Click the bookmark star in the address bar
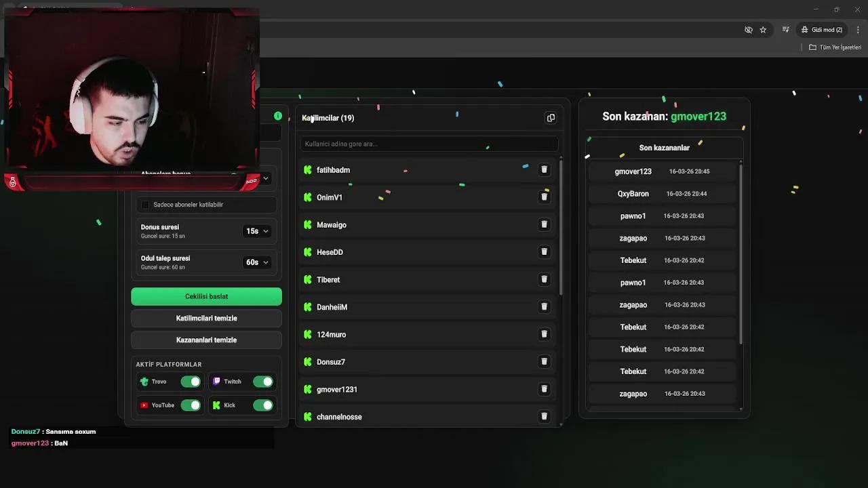Image resolution: width=868 pixels, height=488 pixels. point(764,29)
